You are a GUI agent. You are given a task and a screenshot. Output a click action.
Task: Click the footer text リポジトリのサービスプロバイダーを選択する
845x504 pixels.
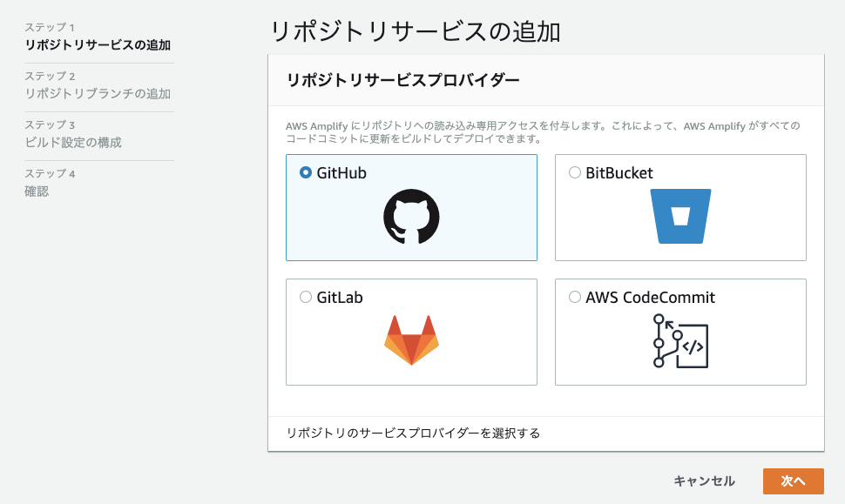coord(413,433)
